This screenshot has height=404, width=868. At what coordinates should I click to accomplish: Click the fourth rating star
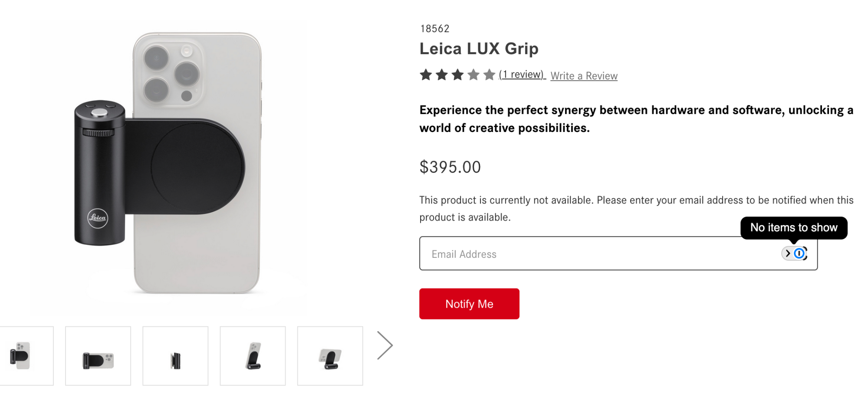[473, 75]
